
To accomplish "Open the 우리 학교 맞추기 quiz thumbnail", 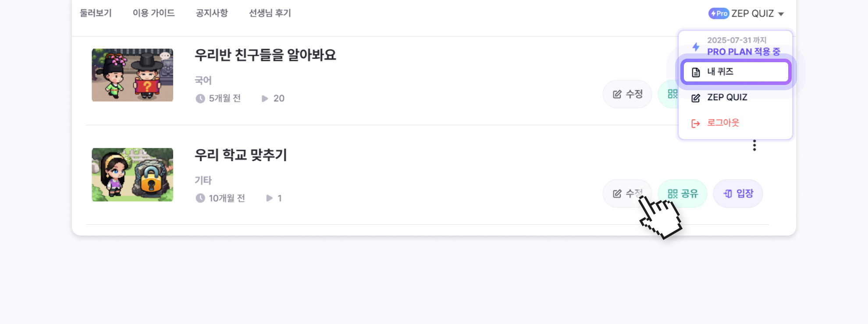I will [132, 175].
